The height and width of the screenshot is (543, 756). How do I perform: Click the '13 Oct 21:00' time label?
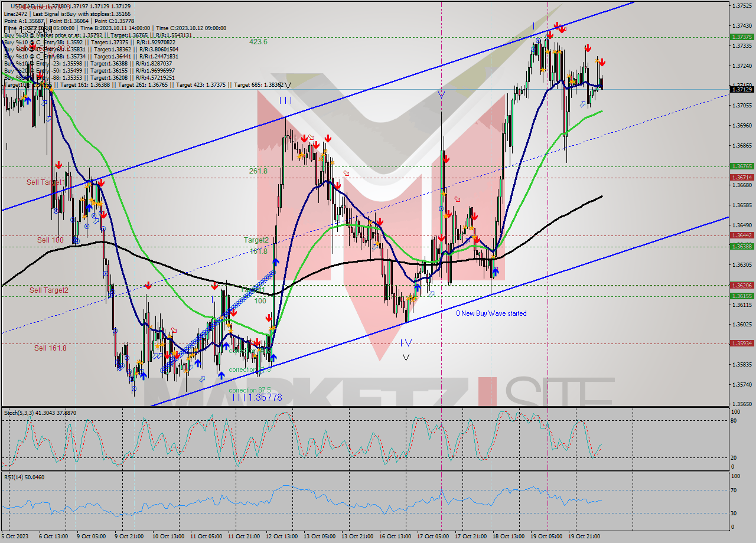357,537
